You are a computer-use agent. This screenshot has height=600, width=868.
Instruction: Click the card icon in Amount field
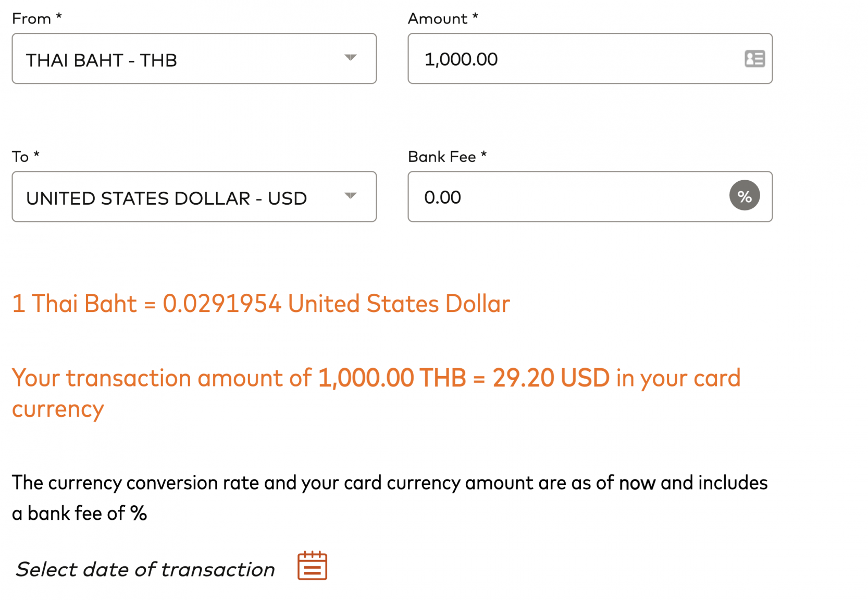(x=754, y=59)
